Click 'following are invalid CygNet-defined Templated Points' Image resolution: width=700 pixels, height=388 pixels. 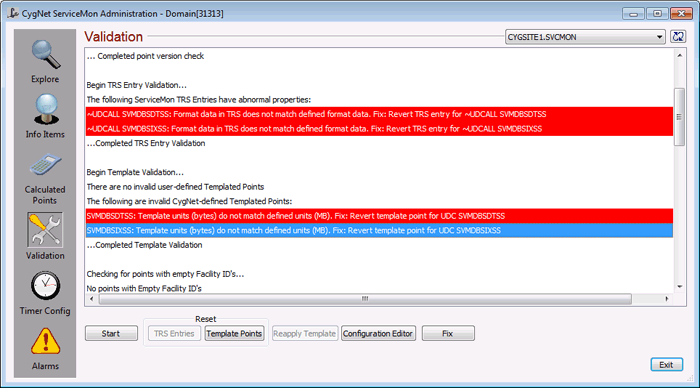[189, 201]
